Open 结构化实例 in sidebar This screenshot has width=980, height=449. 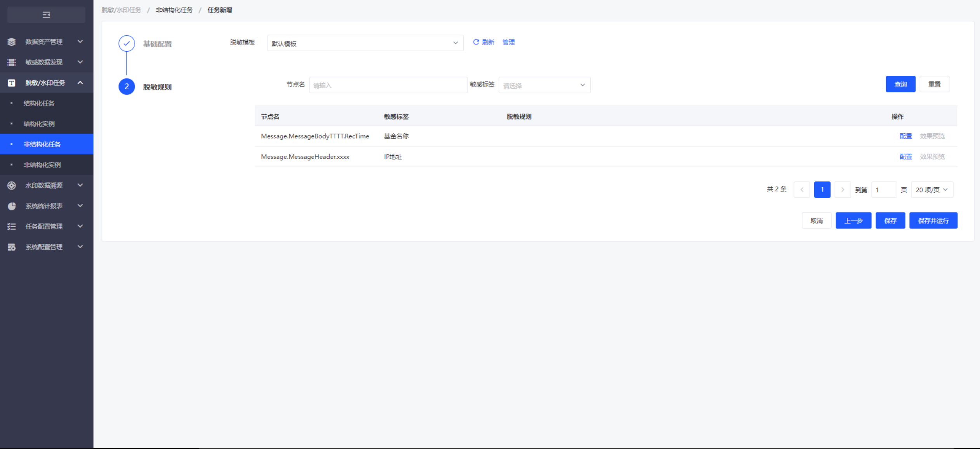(x=47, y=124)
